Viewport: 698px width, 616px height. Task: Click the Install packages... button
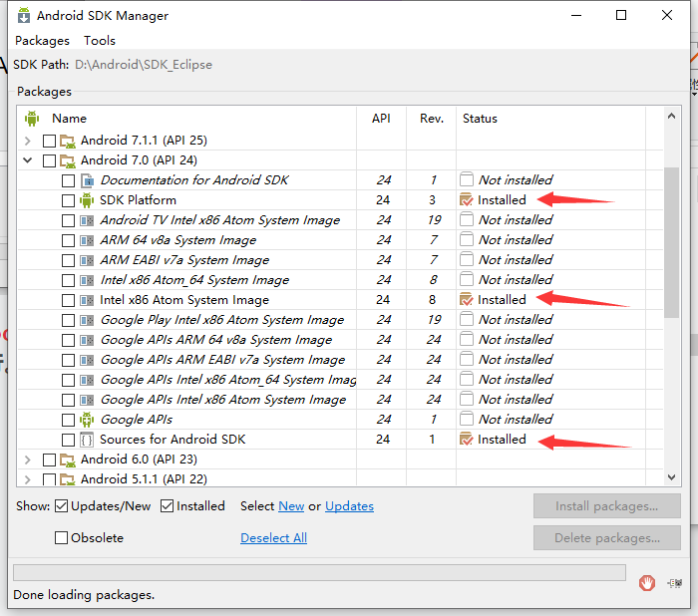[606, 506]
